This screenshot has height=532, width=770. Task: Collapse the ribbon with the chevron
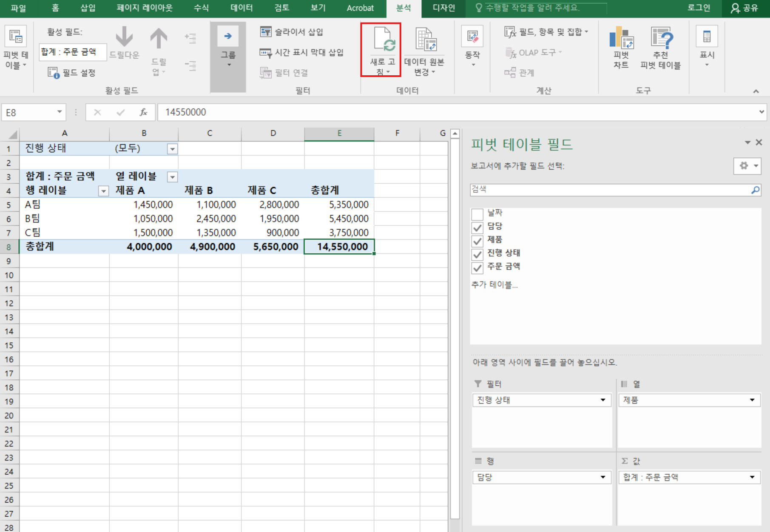(x=756, y=91)
